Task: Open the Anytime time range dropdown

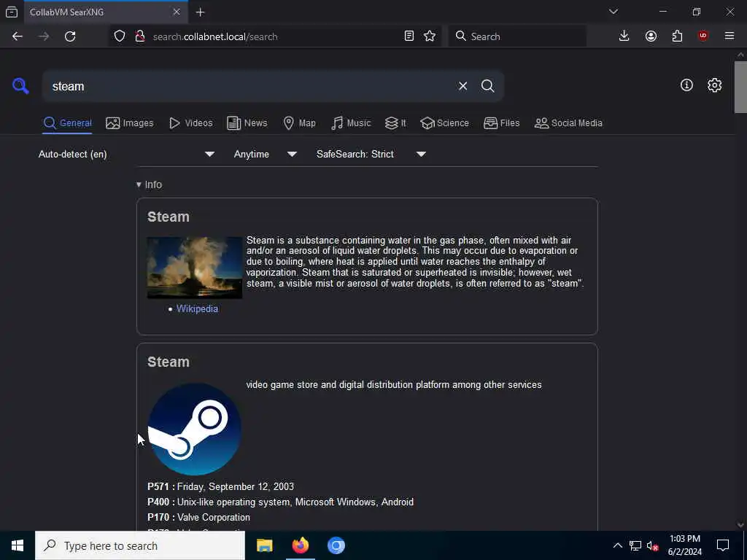Action: (x=266, y=155)
